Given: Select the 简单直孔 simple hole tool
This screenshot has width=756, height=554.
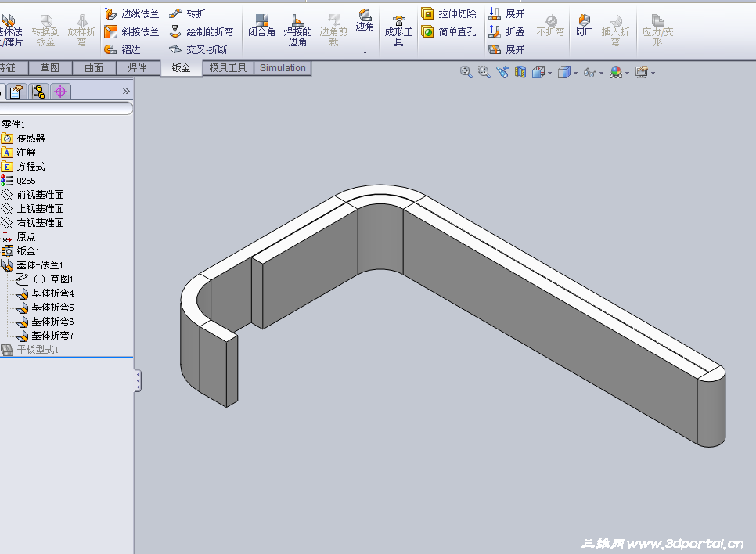Looking at the screenshot, I should point(448,32).
